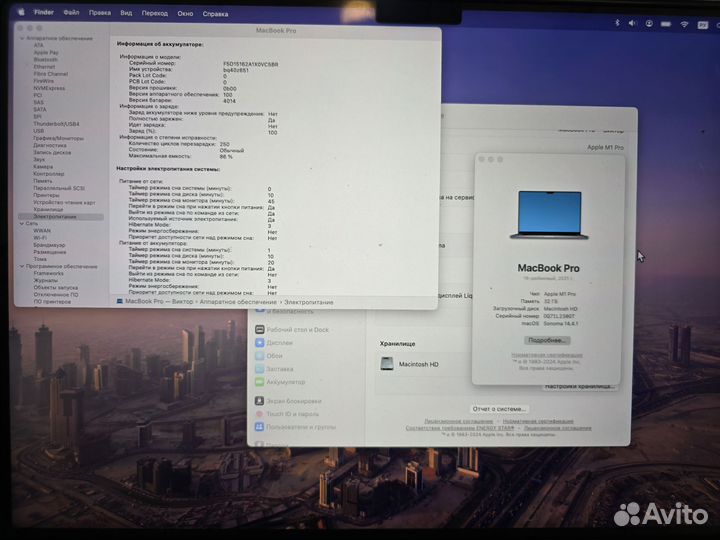Viewport: 720px width, 540px height.
Task: Click the keyboard input source icon
Action: pyautogui.click(x=703, y=25)
